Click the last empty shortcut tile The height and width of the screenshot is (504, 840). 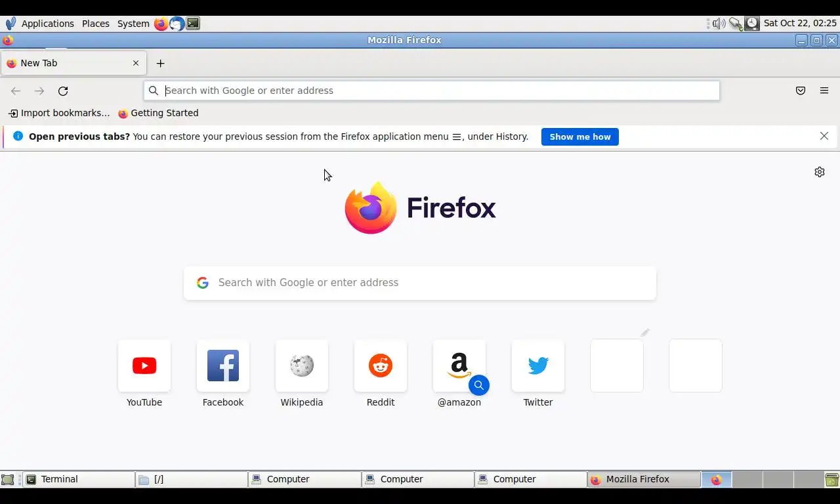pos(696,366)
